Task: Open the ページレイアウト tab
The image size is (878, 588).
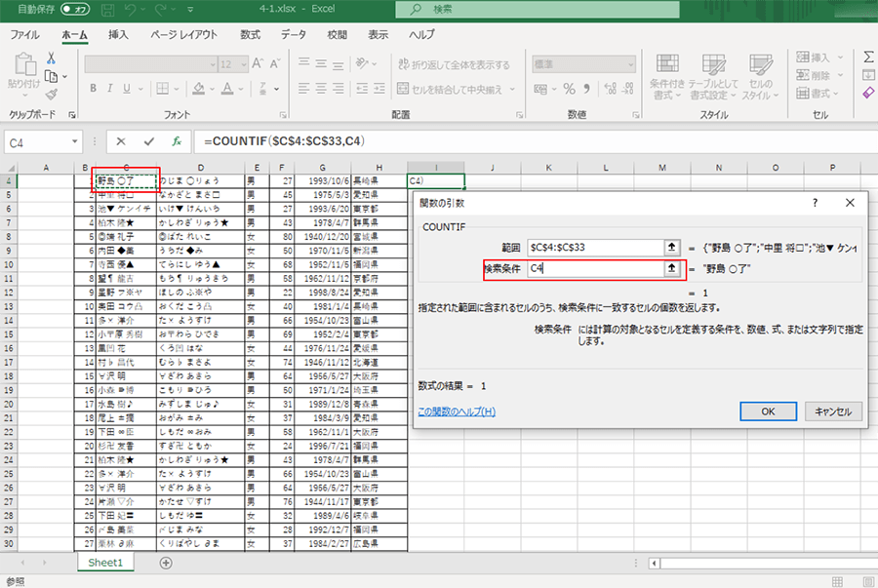Action: coord(183,35)
